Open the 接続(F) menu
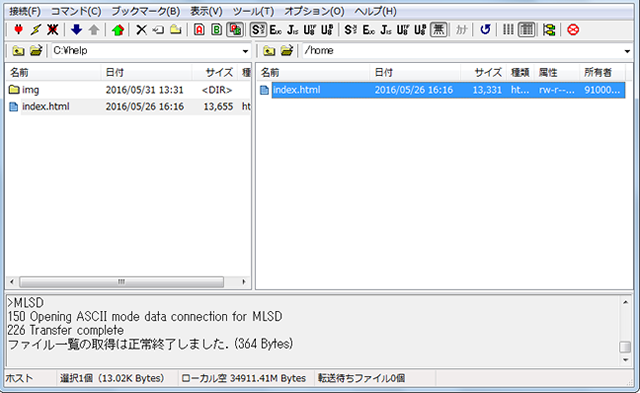The height and width of the screenshot is (393, 640). pyautogui.click(x=25, y=11)
